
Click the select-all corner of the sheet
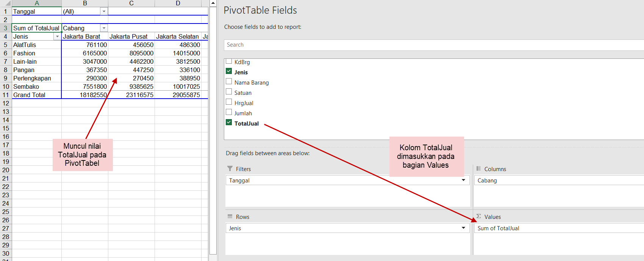6,3
